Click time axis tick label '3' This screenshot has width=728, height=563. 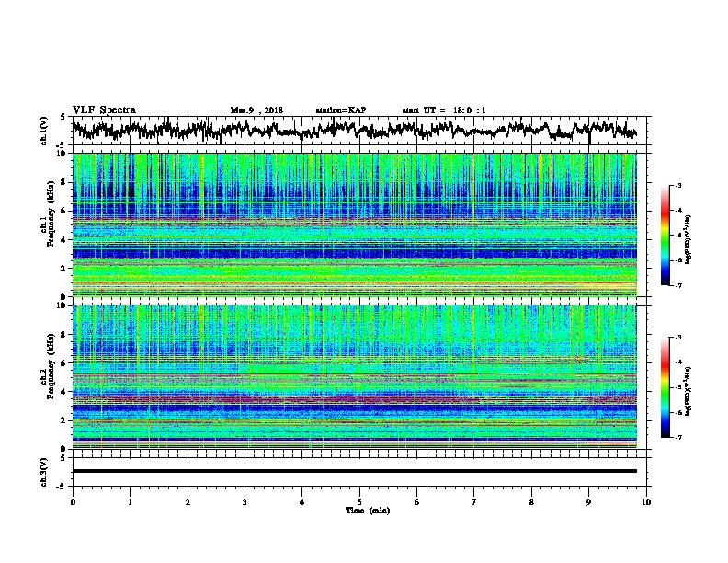tap(245, 502)
